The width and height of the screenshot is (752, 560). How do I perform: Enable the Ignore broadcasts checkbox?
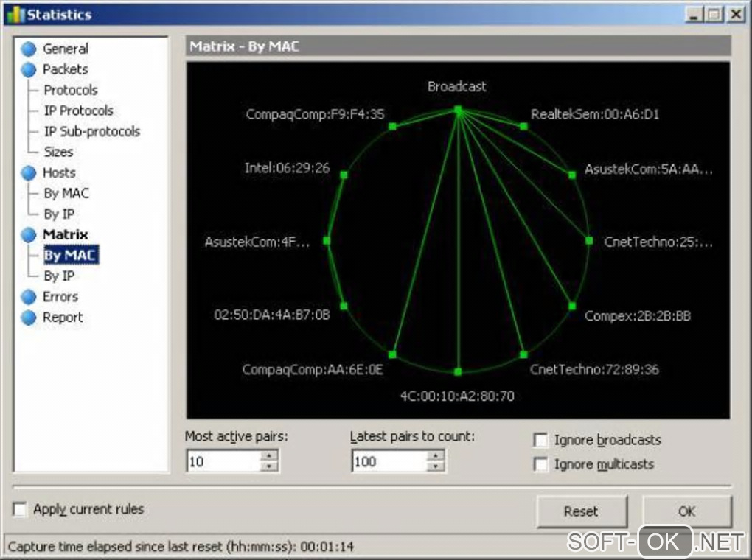pos(540,440)
